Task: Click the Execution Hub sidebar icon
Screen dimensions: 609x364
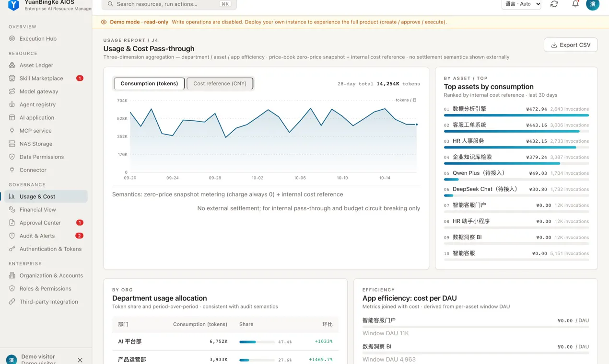Action: point(12,39)
